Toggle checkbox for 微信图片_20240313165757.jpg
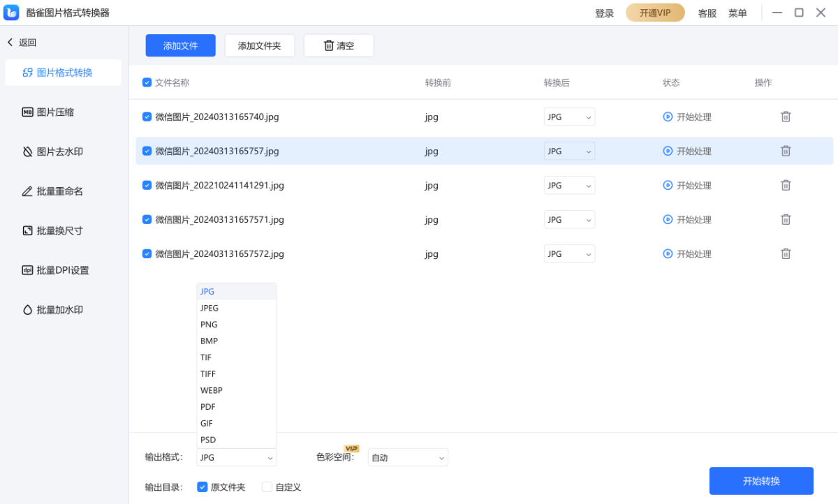Image resolution: width=838 pixels, height=504 pixels. point(147,151)
